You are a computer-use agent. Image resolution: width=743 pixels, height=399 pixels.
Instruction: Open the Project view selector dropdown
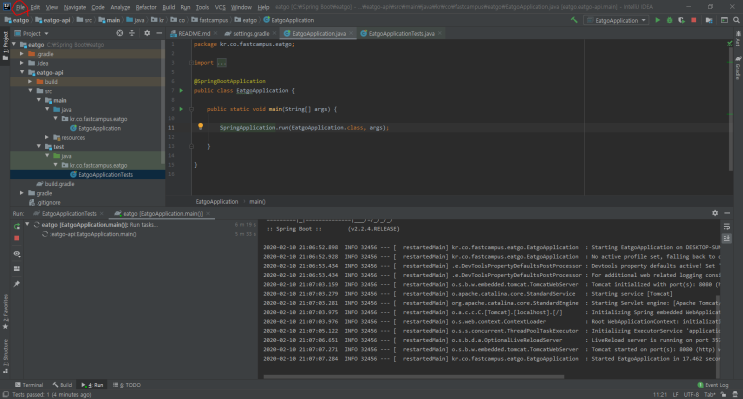[32, 34]
